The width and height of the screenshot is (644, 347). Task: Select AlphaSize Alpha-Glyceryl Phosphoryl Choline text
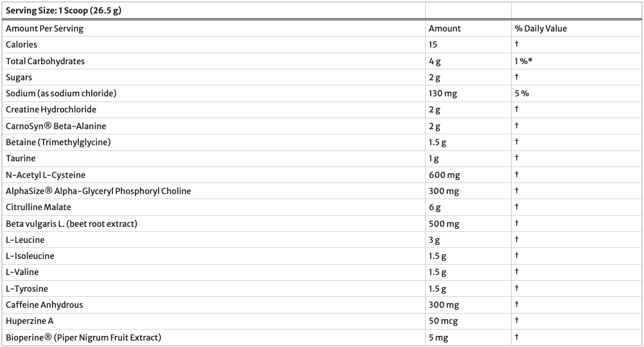(x=98, y=191)
